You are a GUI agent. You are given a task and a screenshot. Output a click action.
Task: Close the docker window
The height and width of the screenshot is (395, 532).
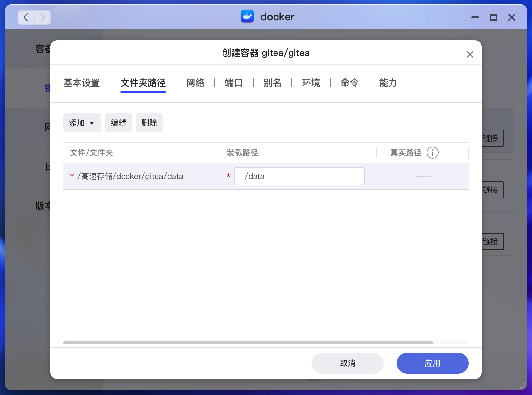click(512, 17)
